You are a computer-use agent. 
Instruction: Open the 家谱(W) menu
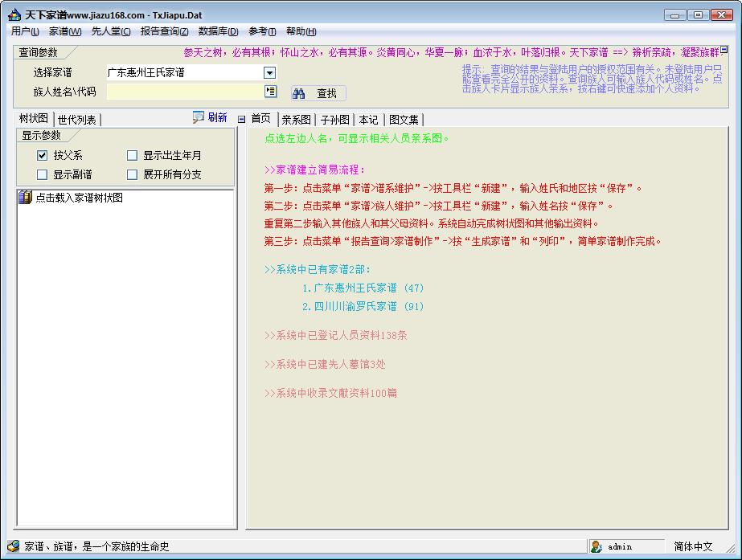(x=65, y=31)
